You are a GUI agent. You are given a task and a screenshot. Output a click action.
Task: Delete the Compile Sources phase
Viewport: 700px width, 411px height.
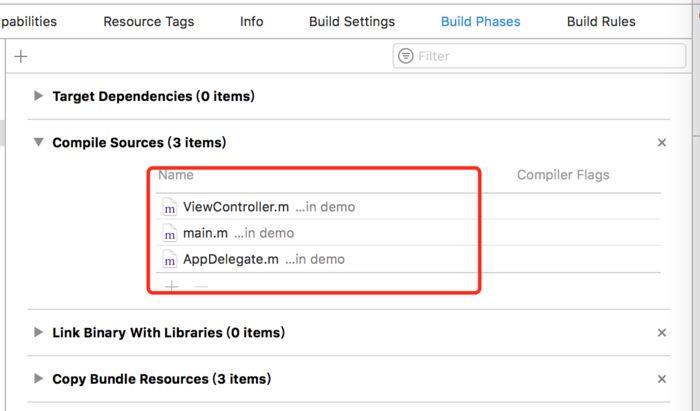point(661,143)
